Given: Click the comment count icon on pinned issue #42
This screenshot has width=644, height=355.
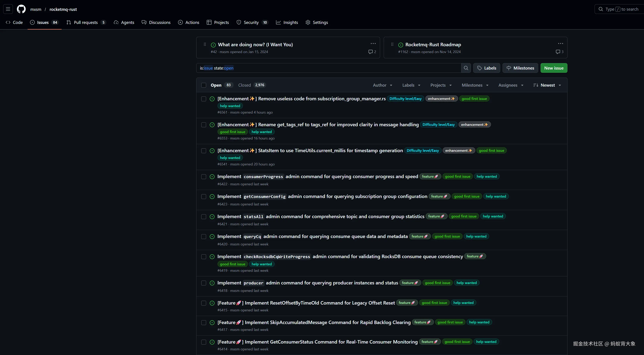Looking at the screenshot, I should point(370,52).
